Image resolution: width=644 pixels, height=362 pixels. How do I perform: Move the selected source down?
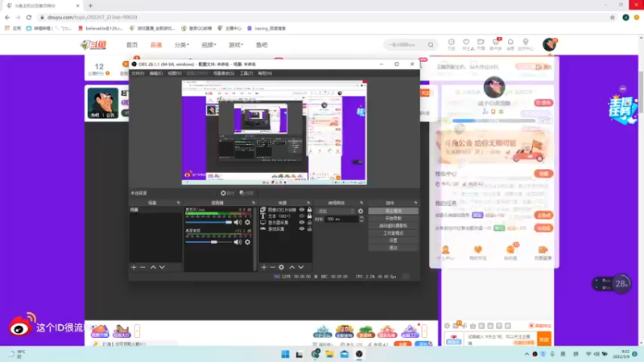(301, 267)
